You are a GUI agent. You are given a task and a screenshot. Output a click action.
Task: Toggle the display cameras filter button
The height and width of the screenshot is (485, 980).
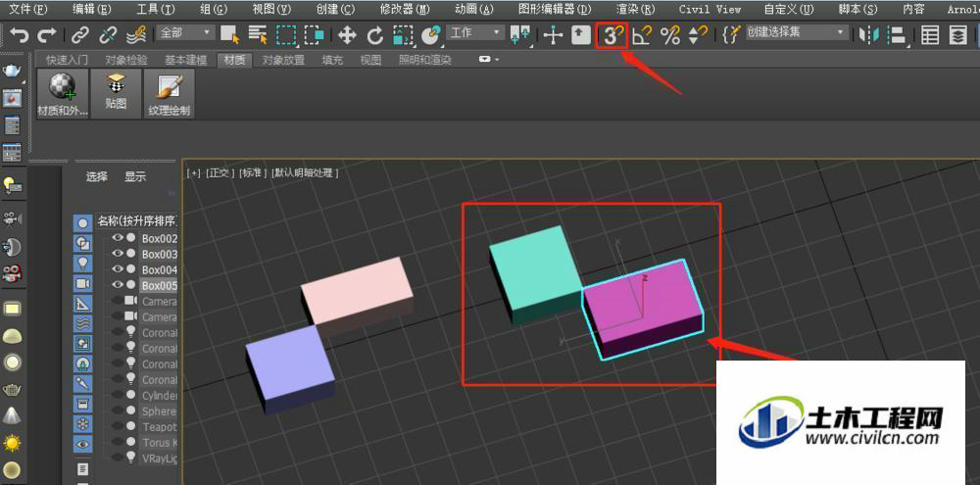click(82, 283)
